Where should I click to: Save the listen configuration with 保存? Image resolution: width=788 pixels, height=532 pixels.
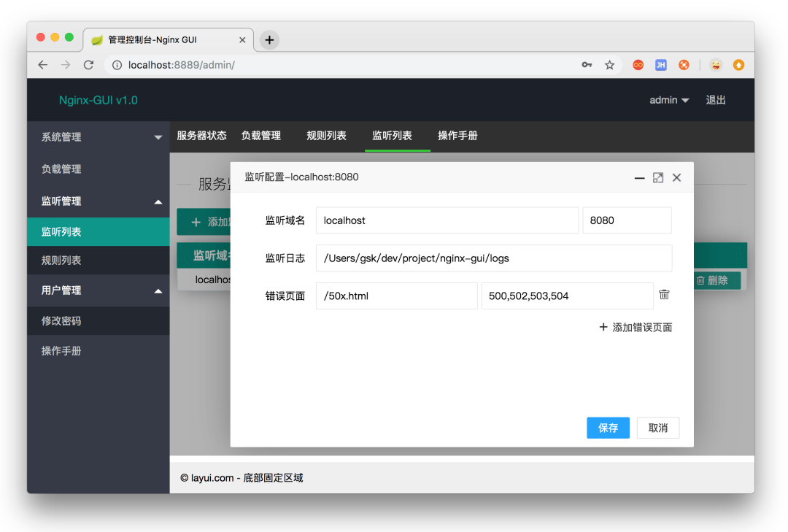click(x=608, y=428)
